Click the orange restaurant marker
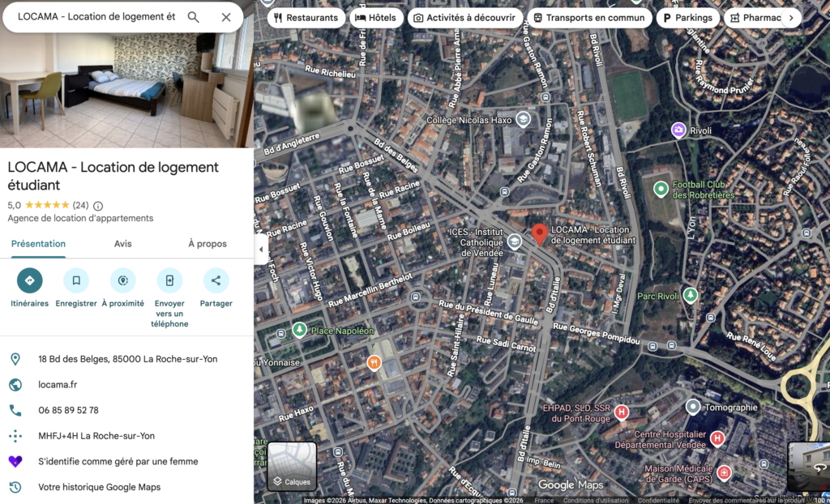Image resolution: width=830 pixels, height=504 pixels. tap(374, 363)
